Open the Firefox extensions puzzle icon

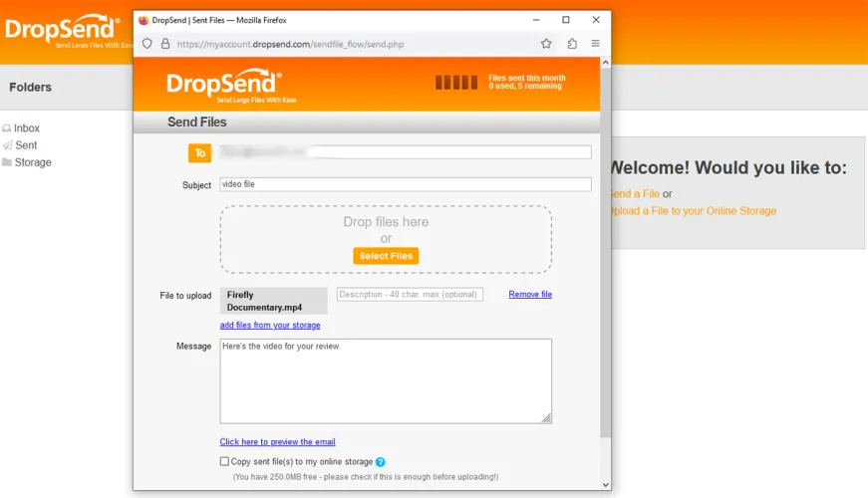click(572, 44)
